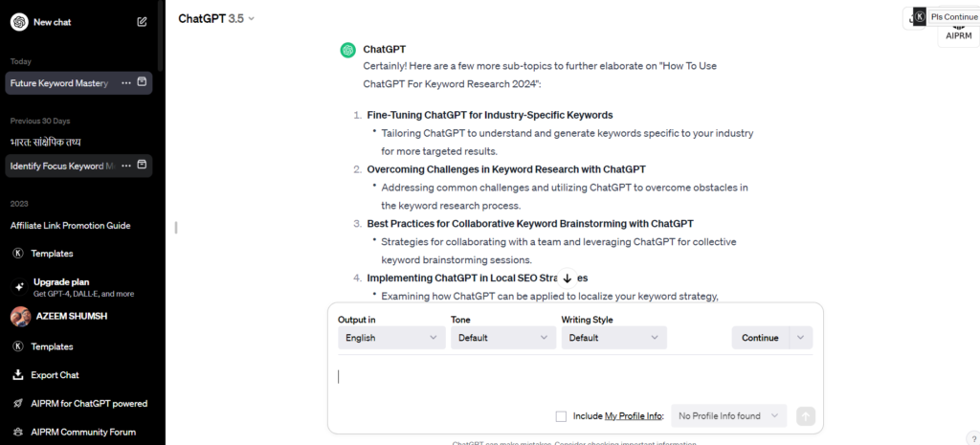Open the ChatGPT 3.5 model selector

[x=216, y=19]
